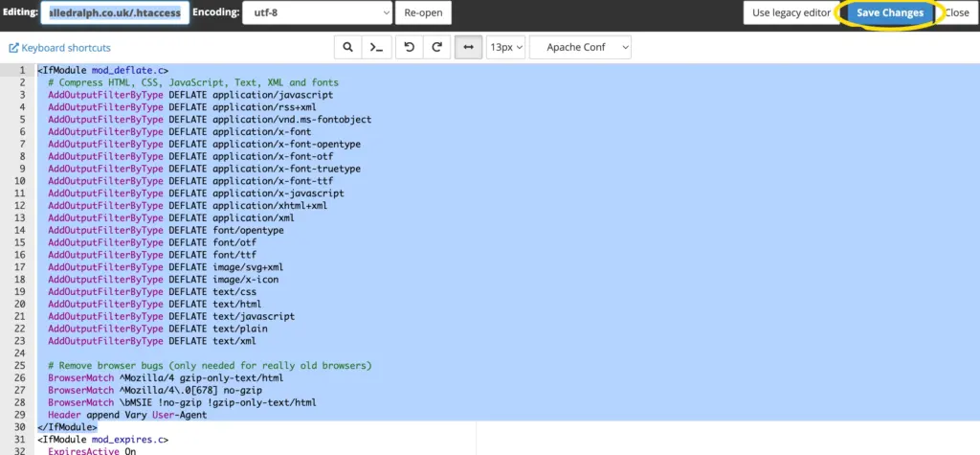Click 'application/x-font-opentype' on line 7

click(x=286, y=144)
